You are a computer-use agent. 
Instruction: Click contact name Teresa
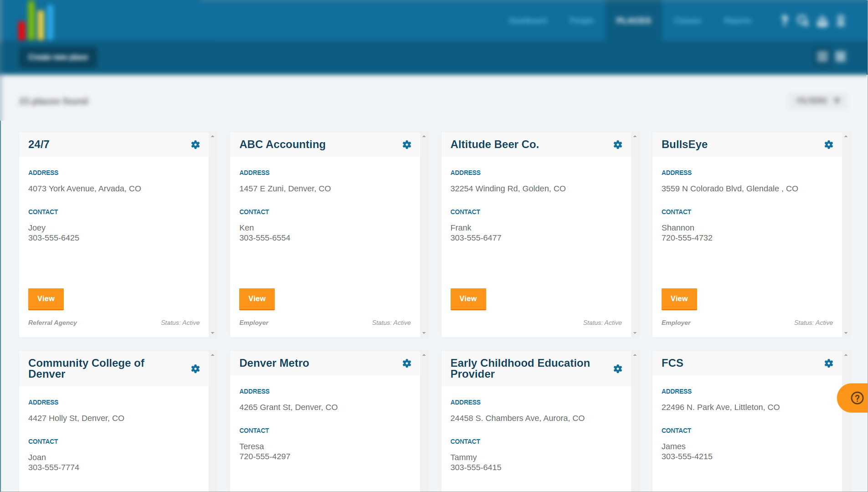(252, 446)
